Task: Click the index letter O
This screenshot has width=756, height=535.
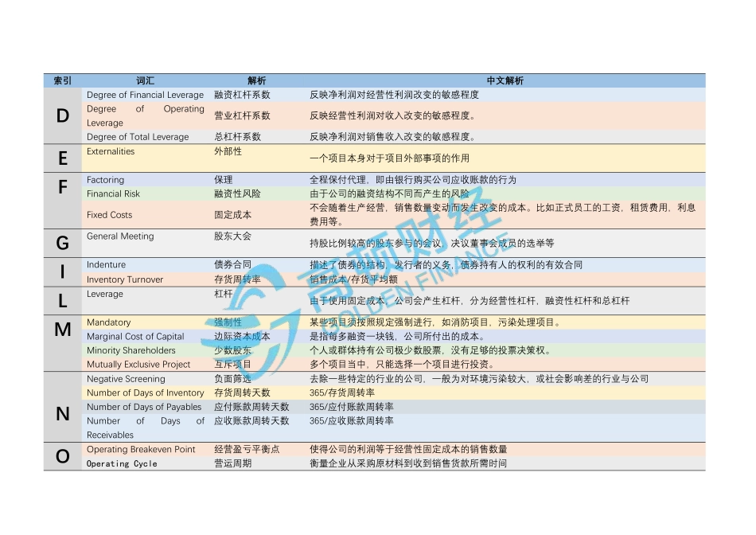Action: pyautogui.click(x=63, y=456)
